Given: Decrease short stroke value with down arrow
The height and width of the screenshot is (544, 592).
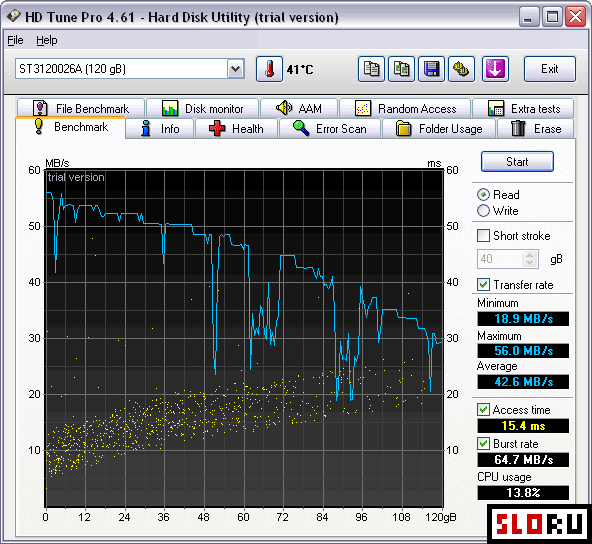Looking at the screenshot, I should (x=530, y=263).
